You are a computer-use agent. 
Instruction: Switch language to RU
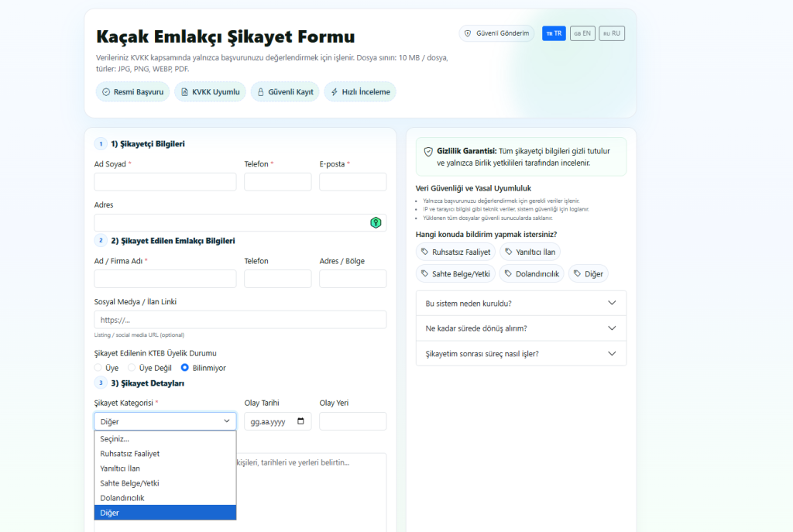click(612, 33)
